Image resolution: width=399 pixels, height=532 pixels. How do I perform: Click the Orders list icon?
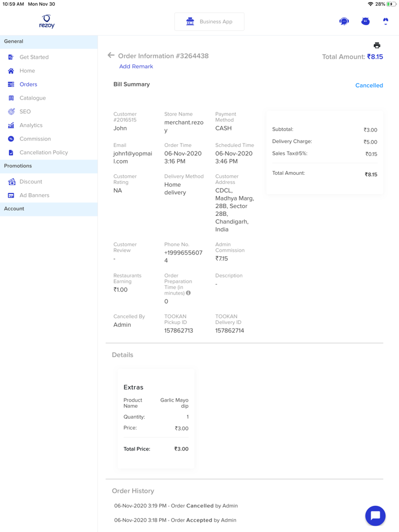click(x=11, y=84)
